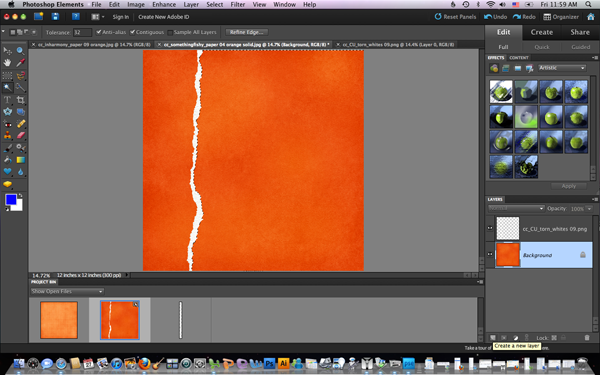Select the Spot Healing Brush tool
Screen dimensions: 600x375
coord(20,124)
